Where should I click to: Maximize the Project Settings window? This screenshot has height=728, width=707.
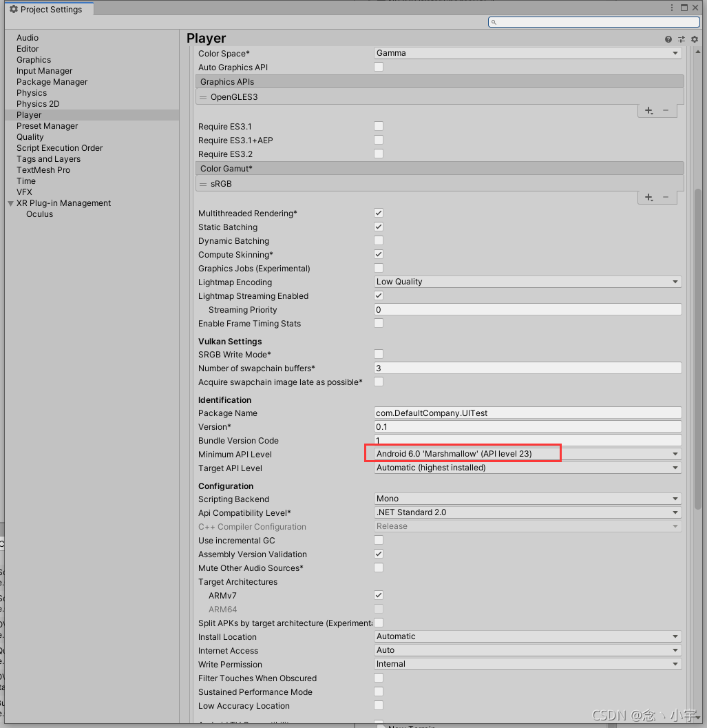click(x=684, y=8)
